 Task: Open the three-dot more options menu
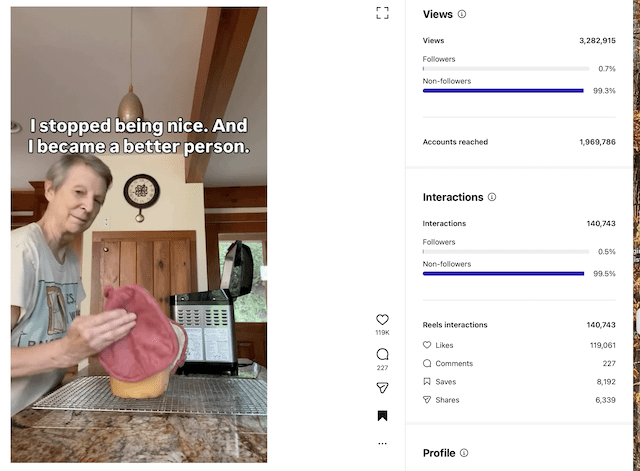point(382,443)
